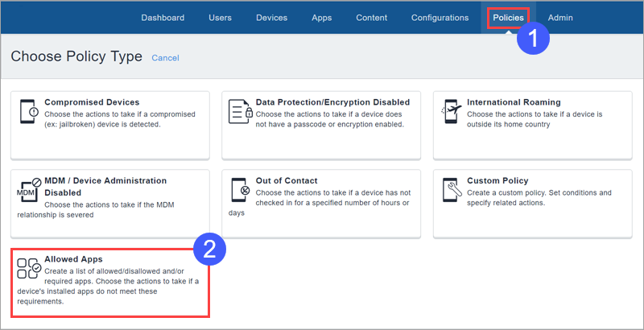Screen dimensions: 644x330
Task: Open the Configurations tab
Action: tap(440, 18)
